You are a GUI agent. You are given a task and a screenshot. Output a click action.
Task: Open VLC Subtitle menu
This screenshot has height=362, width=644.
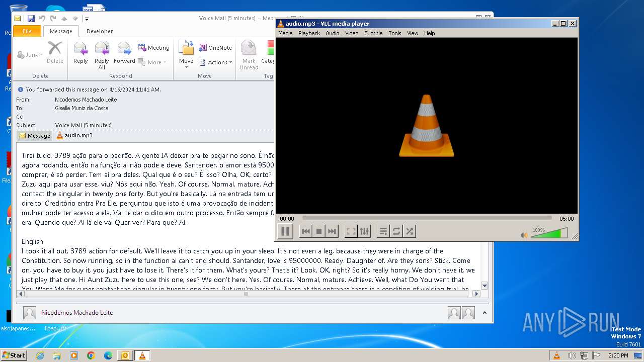pyautogui.click(x=373, y=33)
